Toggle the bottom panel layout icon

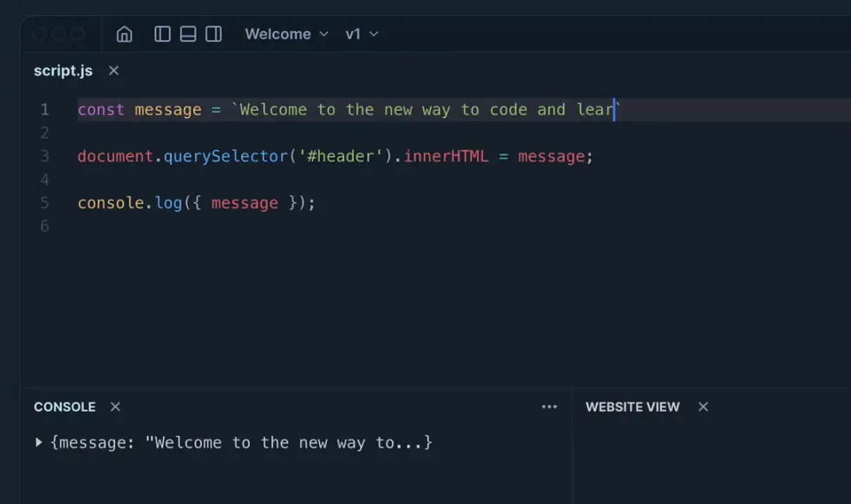pyautogui.click(x=188, y=33)
